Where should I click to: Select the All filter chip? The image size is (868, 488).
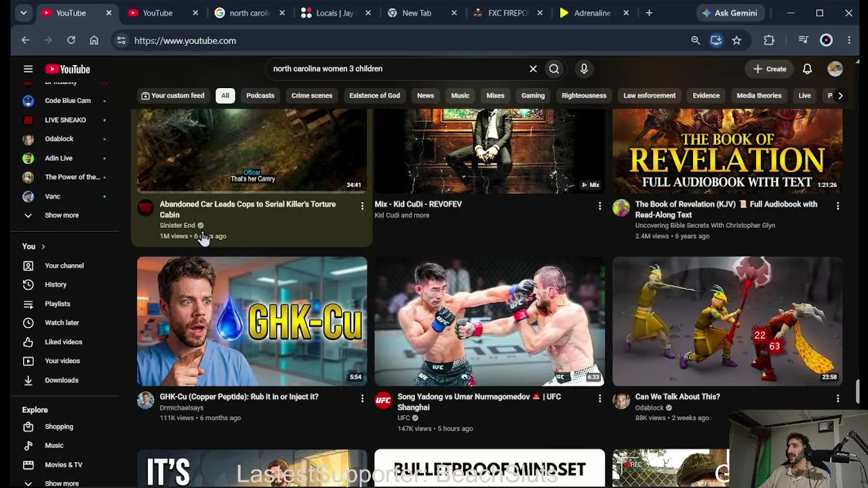(225, 96)
